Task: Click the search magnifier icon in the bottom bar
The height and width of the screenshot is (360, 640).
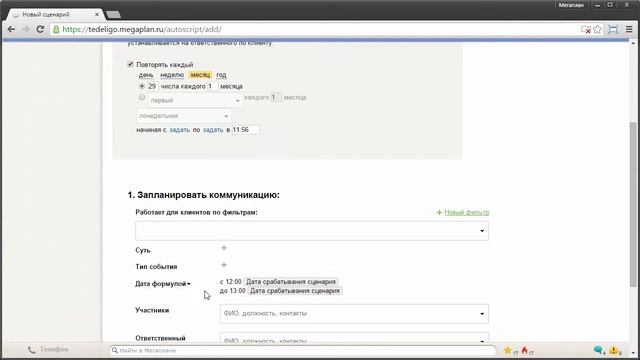Action: pyautogui.click(x=115, y=350)
